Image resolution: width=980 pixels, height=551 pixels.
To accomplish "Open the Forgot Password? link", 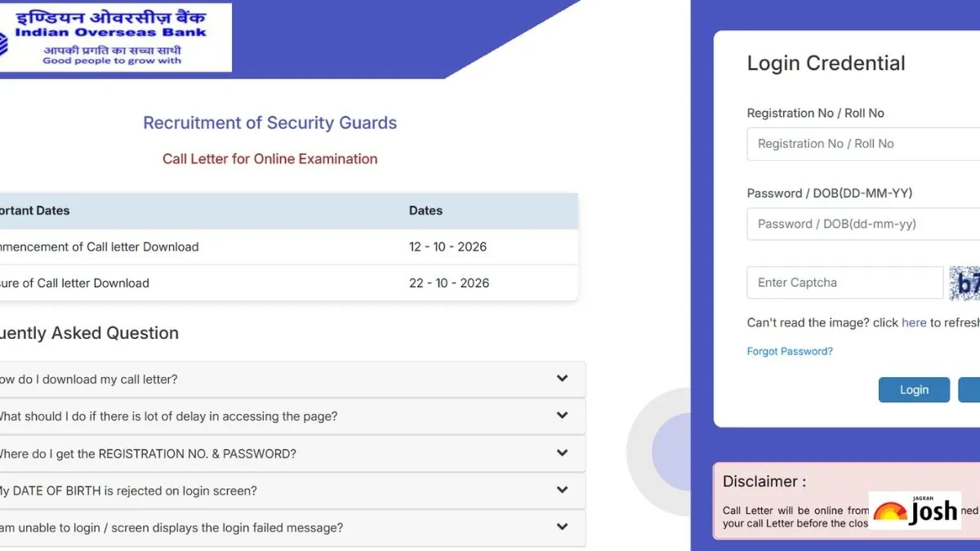I will coord(790,351).
